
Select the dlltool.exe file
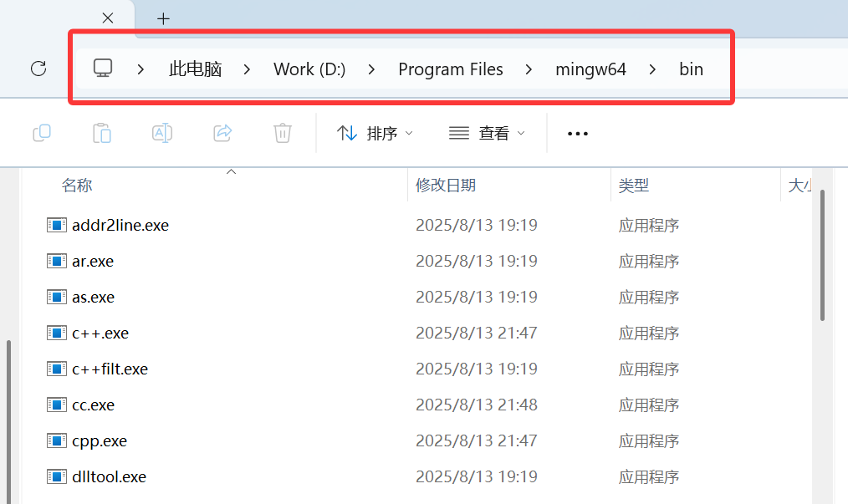tap(109, 477)
